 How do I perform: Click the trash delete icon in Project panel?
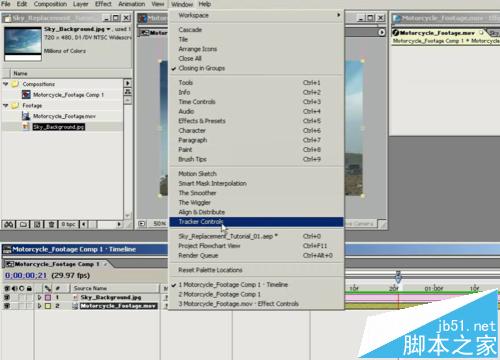click(51, 224)
